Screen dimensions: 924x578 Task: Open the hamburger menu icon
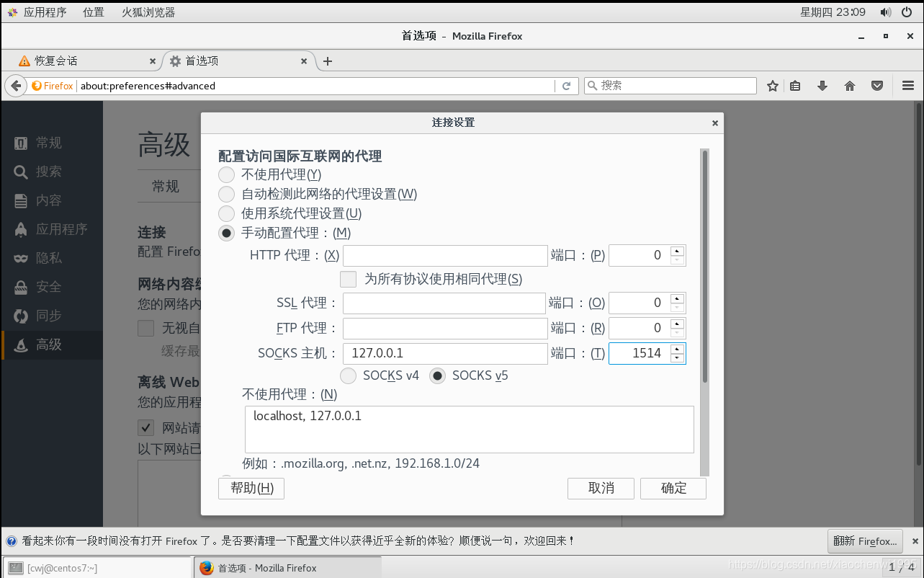pyautogui.click(x=908, y=86)
